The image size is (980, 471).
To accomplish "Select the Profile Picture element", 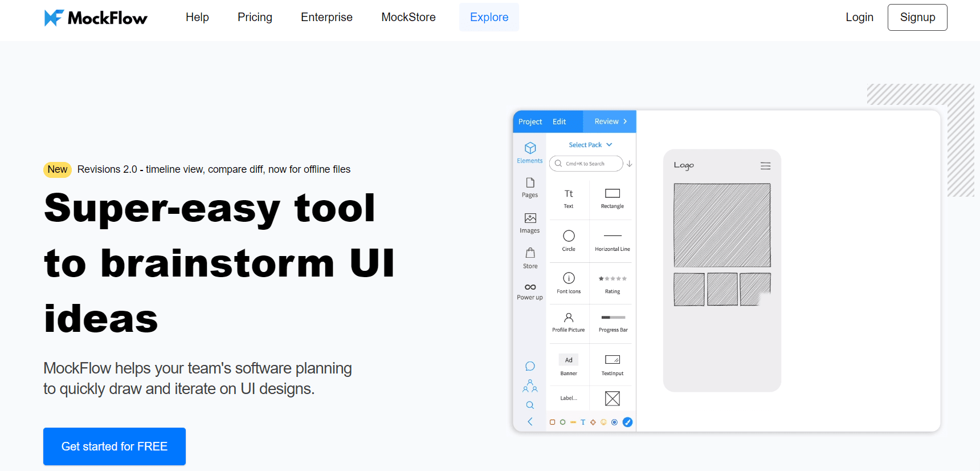I will click(x=569, y=322).
